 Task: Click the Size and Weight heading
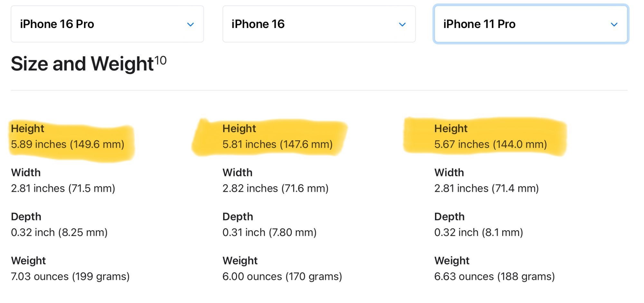point(82,64)
